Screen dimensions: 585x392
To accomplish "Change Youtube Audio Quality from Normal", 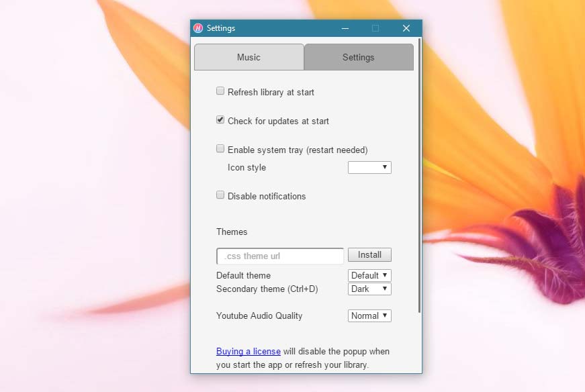I will [369, 315].
